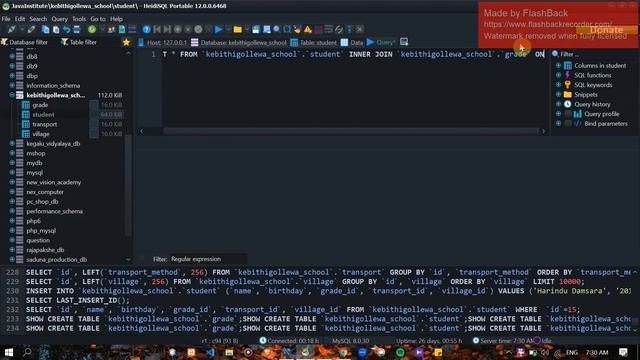Click the database tree vertical scrollbar
Screen dimensions: 640x360
coord(128,186)
